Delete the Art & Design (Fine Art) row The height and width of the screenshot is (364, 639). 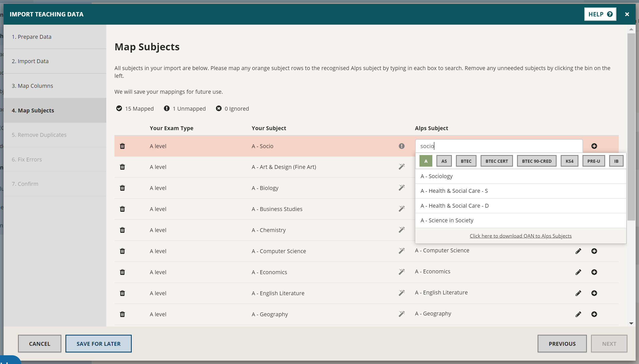click(122, 167)
